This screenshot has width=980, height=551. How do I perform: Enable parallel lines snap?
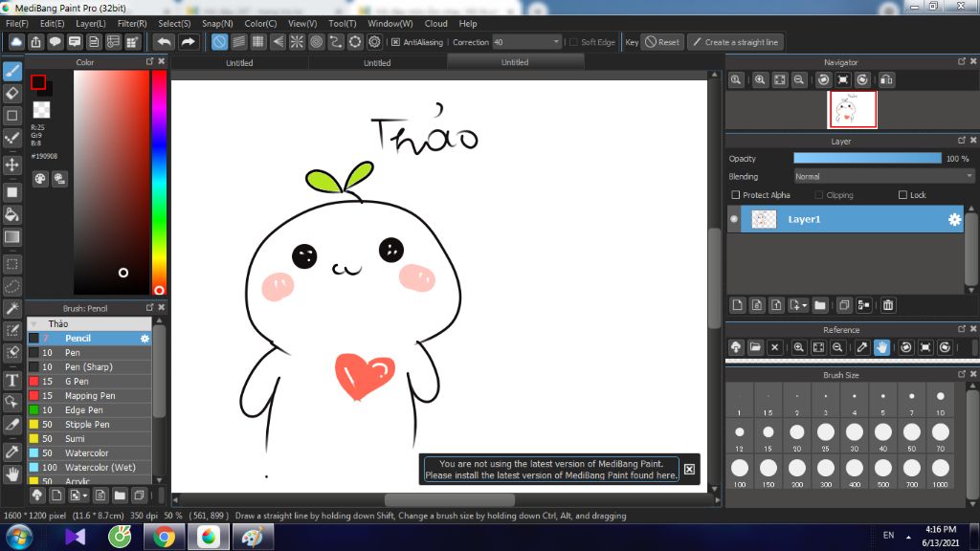[x=238, y=42]
